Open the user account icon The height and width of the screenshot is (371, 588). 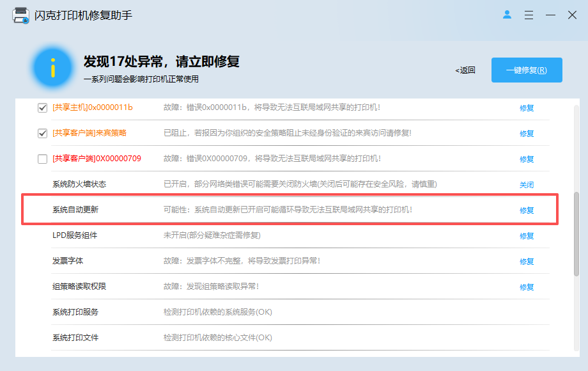pyautogui.click(x=507, y=15)
